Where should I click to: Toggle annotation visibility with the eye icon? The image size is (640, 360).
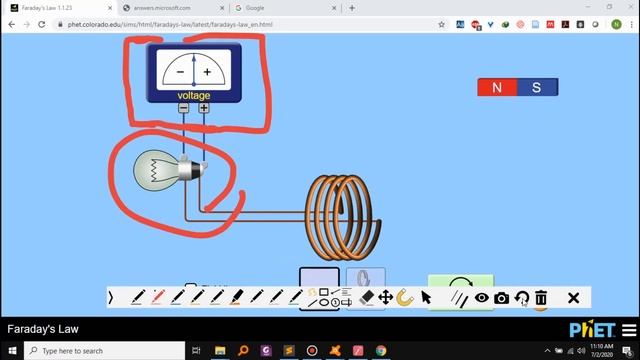pos(482,298)
